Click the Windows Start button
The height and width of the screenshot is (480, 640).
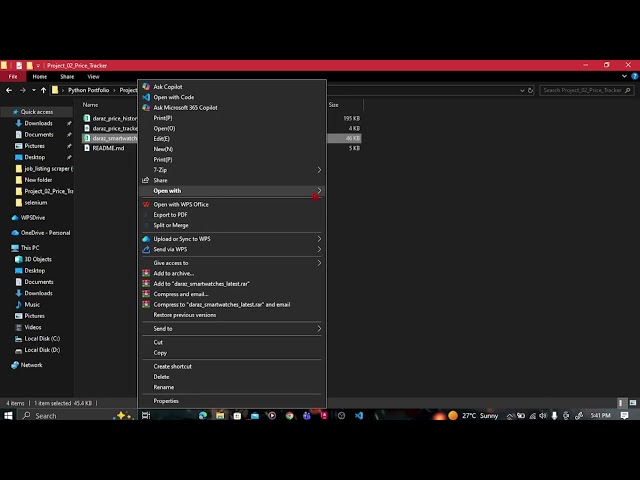8,416
